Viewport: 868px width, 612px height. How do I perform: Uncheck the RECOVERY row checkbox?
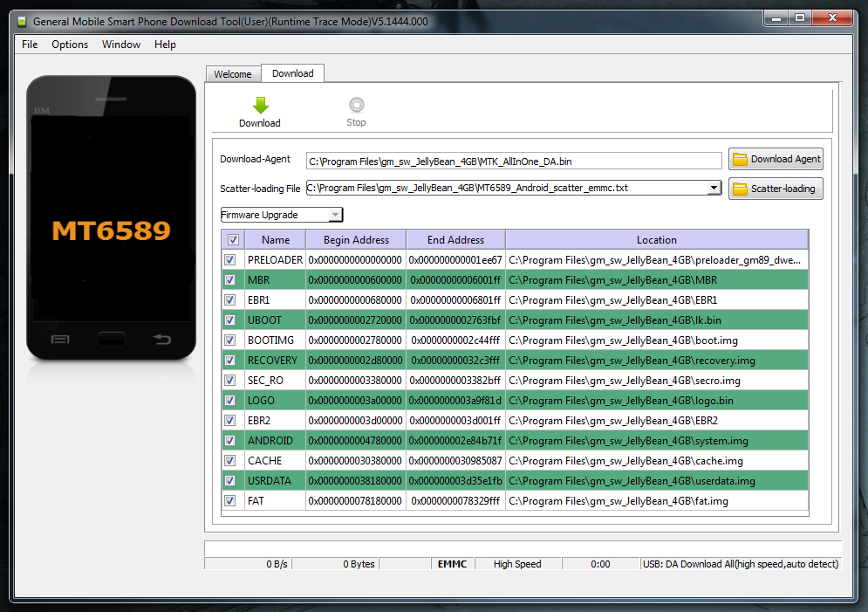[229, 360]
